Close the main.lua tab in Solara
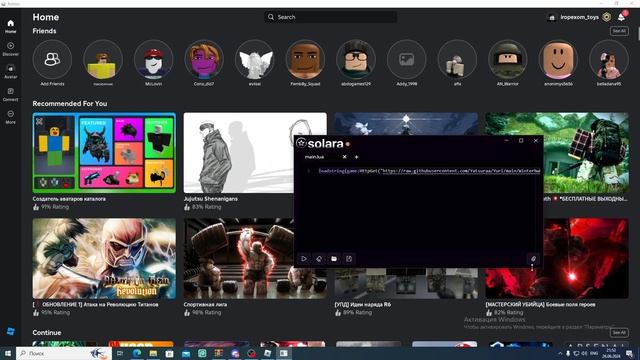 coord(344,157)
